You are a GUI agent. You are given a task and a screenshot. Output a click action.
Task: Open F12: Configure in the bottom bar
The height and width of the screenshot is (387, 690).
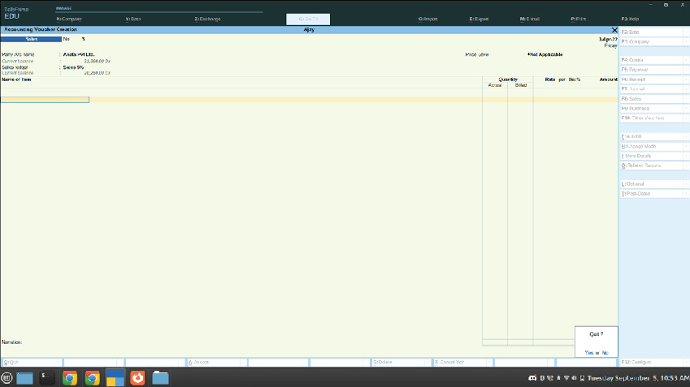[653, 362]
